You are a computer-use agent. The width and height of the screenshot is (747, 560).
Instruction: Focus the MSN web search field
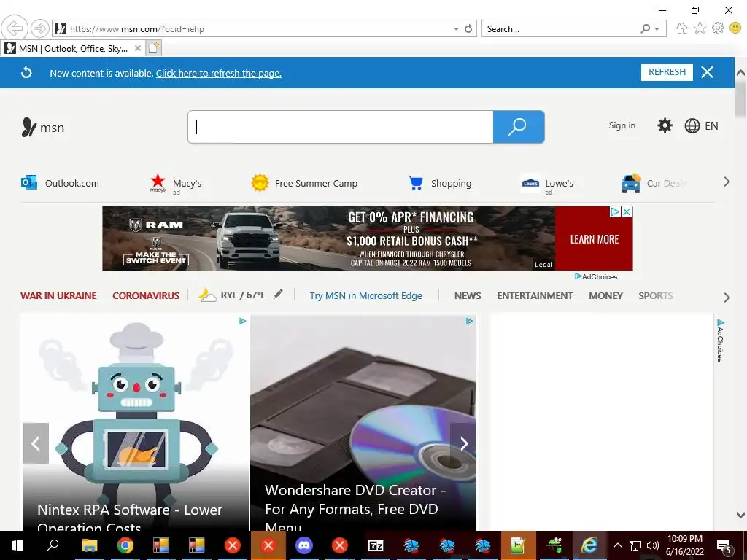(x=341, y=127)
